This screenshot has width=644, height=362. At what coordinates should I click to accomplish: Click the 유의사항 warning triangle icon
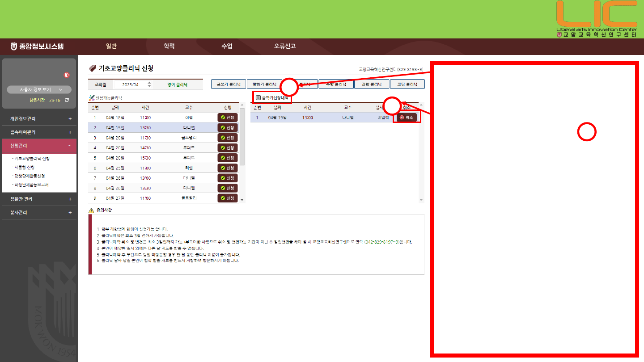coord(91,210)
